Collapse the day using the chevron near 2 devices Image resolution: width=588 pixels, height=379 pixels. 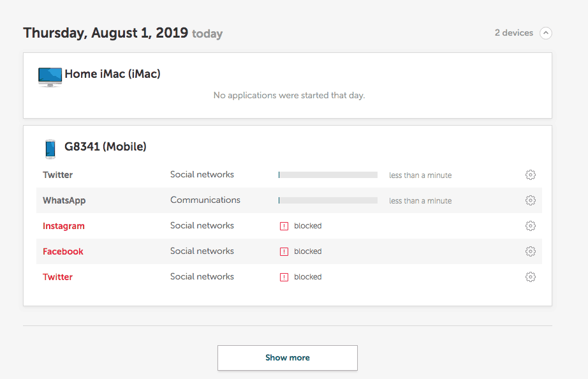545,33
